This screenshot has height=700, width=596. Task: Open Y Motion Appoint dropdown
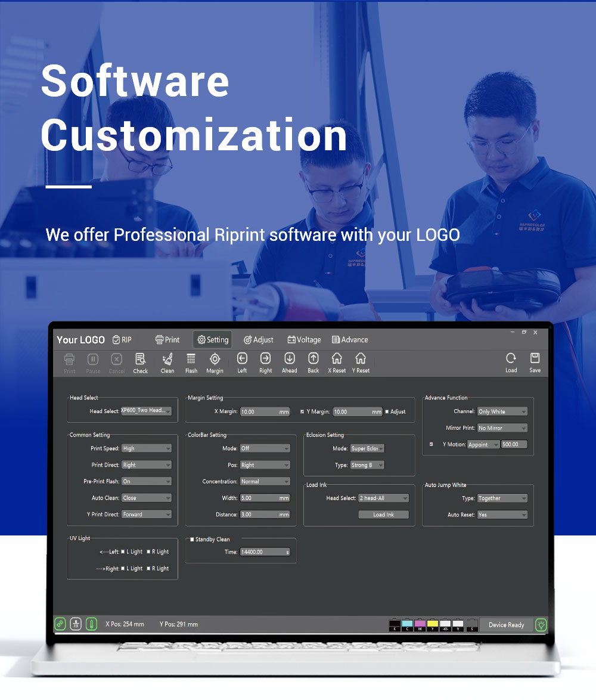tap(483, 444)
